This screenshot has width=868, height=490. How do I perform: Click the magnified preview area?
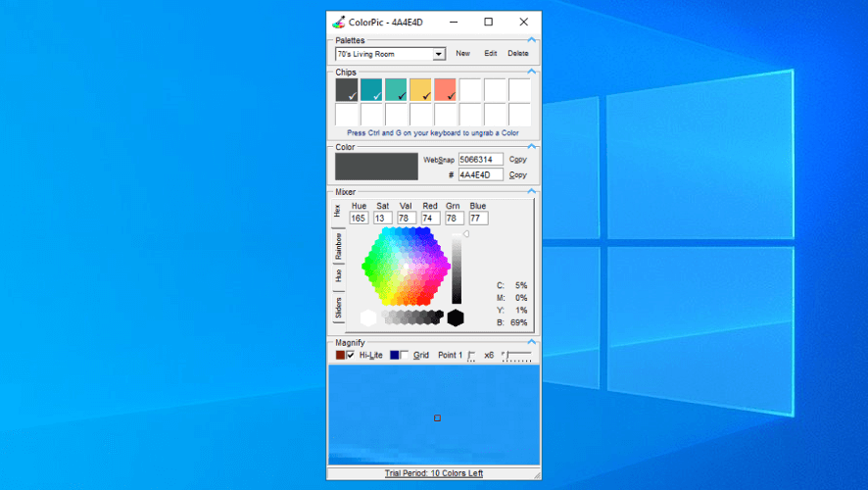click(x=433, y=415)
